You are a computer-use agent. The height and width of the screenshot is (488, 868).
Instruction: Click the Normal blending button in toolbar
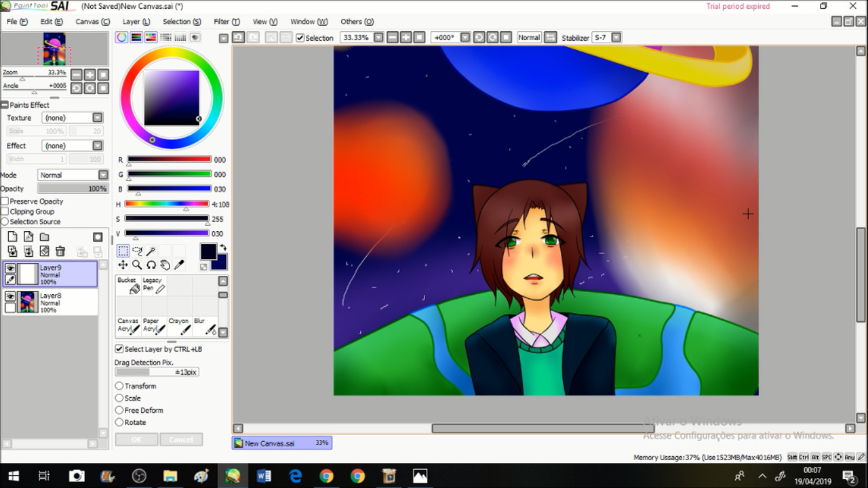529,37
